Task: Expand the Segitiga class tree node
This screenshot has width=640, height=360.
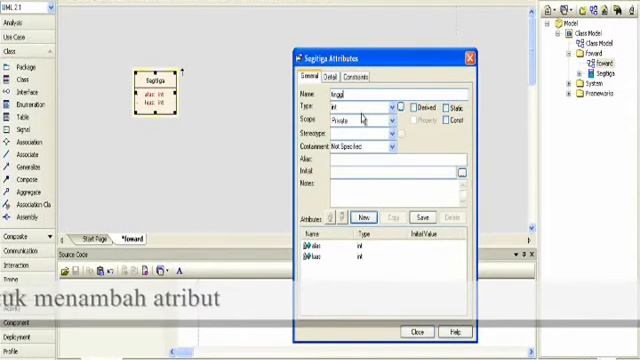Action: pyautogui.click(x=579, y=74)
